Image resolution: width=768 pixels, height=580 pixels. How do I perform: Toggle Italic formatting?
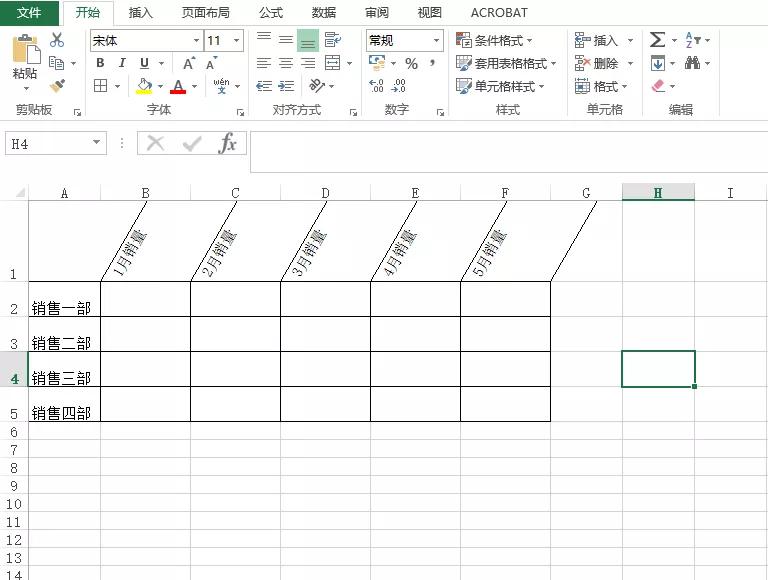[x=122, y=63]
